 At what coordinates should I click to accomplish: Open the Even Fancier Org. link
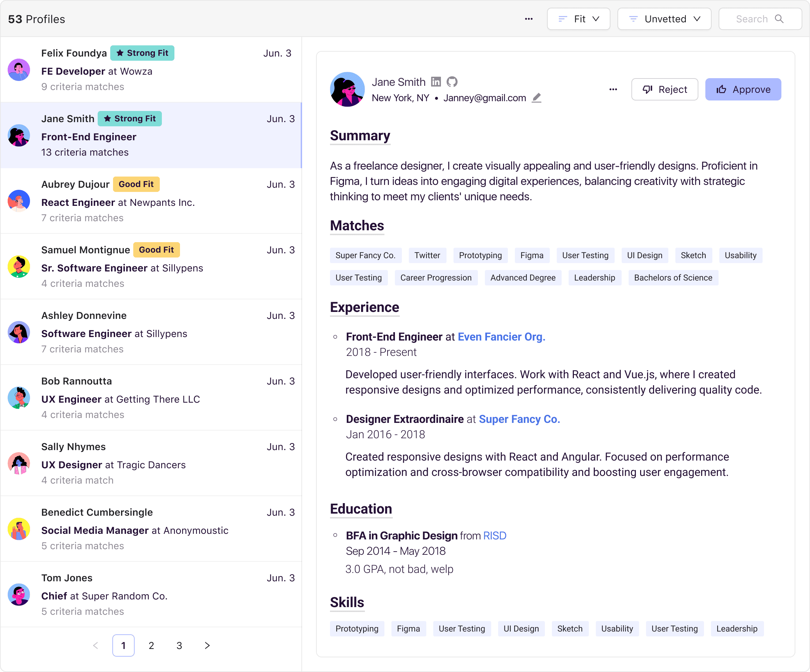(501, 336)
